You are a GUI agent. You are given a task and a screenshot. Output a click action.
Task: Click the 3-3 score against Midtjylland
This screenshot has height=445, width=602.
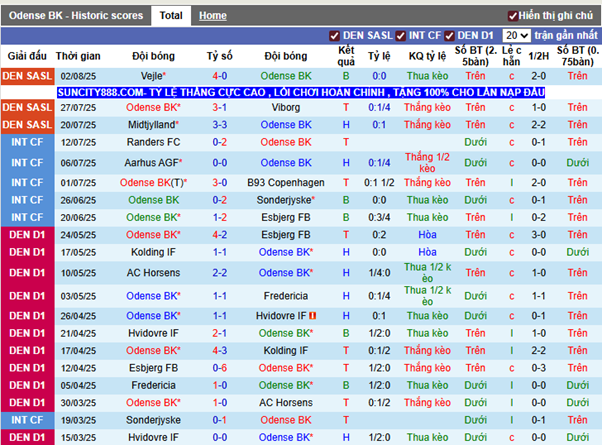[220, 125]
